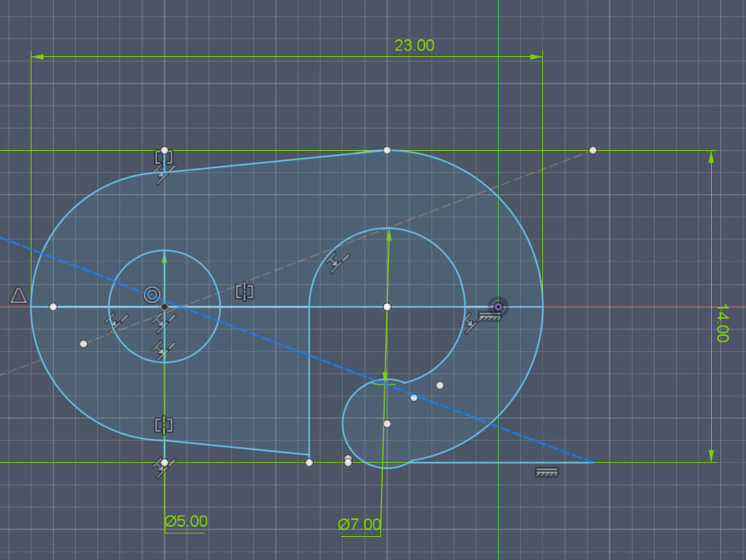
Task: Select the tangent constraint icon on the Ø5 circle's left side
Action: (117, 323)
